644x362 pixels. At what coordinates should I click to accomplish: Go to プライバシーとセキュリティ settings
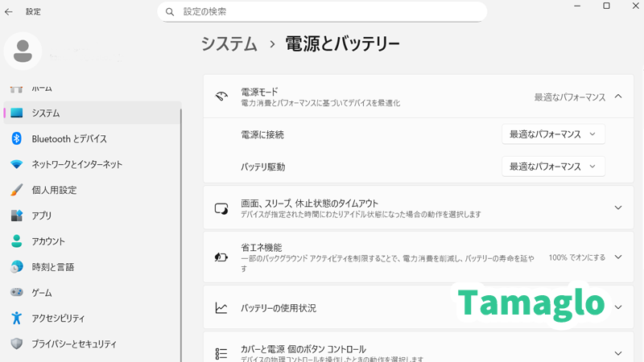[74, 343]
